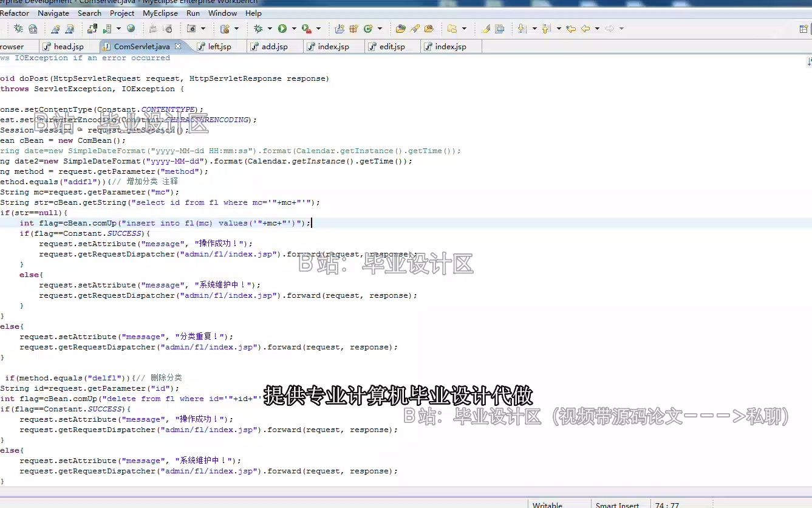Click the Run/Stop MyEclipse Servers icon
Viewport: 812px width, 508px height.
coord(107,29)
